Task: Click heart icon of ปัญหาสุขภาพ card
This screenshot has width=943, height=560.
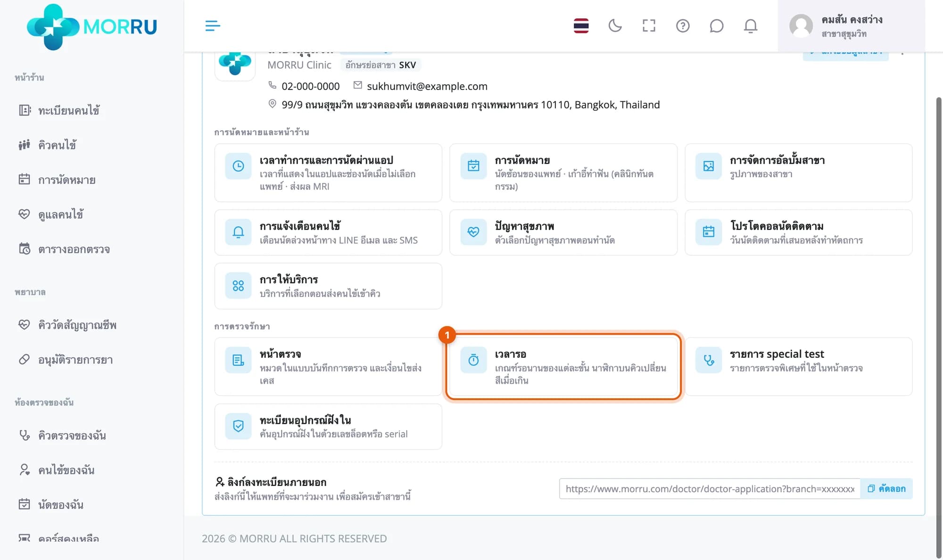Action: 473,232
